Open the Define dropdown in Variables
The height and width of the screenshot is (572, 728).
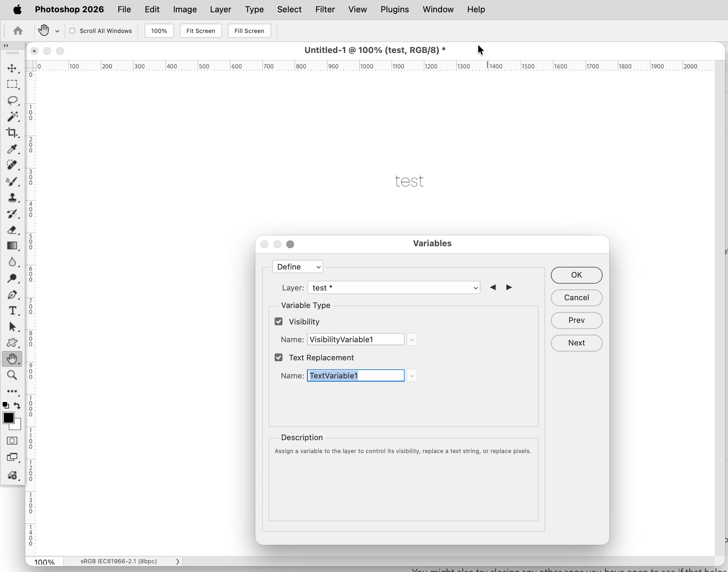click(x=297, y=267)
